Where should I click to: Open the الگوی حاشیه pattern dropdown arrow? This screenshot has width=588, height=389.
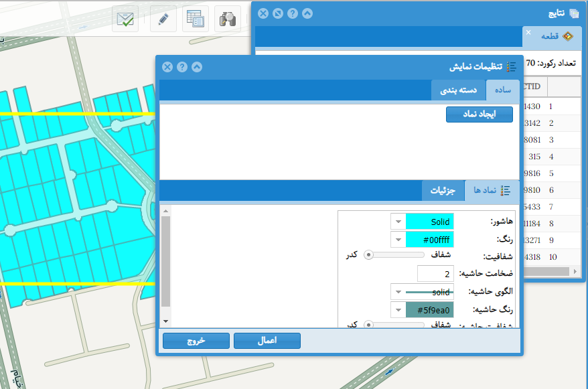(x=397, y=293)
